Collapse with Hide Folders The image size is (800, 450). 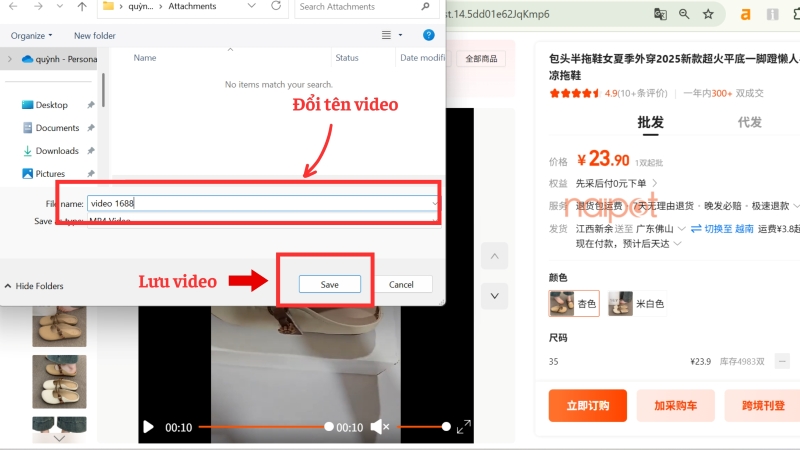34,286
